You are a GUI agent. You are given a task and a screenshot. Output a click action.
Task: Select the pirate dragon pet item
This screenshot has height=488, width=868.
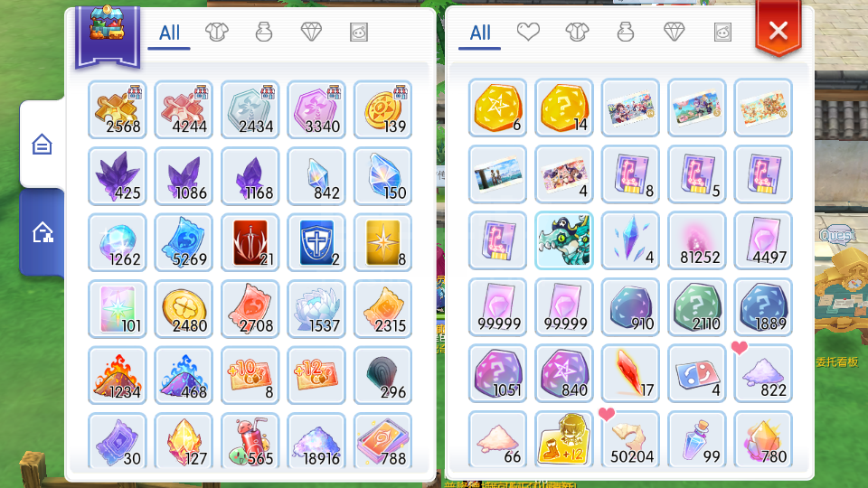(564, 240)
